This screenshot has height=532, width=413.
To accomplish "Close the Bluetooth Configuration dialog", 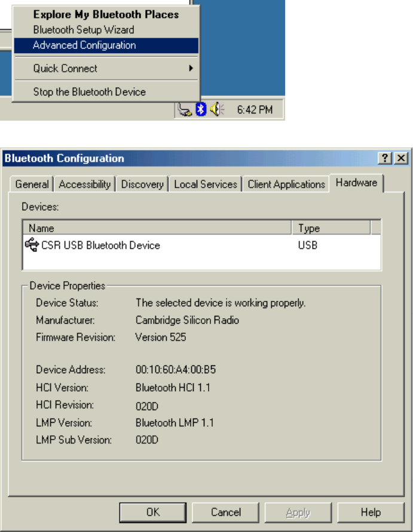I will pyautogui.click(x=401, y=158).
